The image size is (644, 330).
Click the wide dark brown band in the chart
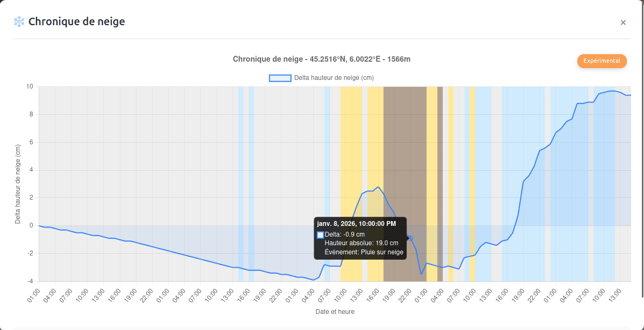tap(404, 161)
